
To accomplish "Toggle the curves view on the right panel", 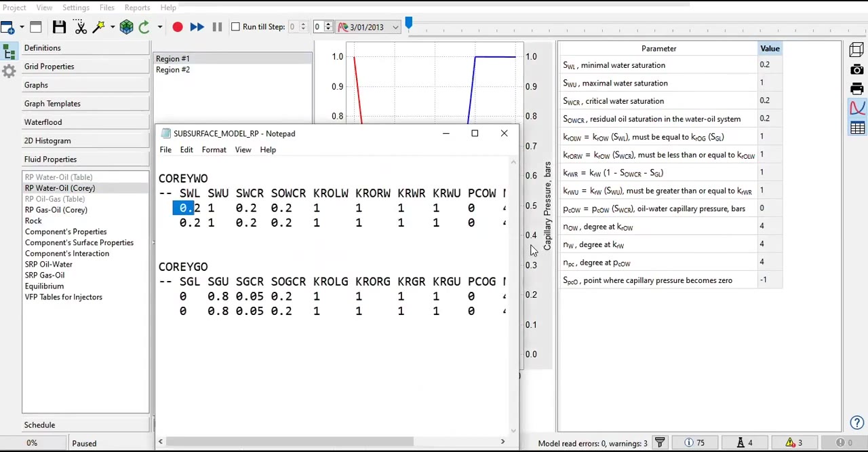I will pos(857,107).
